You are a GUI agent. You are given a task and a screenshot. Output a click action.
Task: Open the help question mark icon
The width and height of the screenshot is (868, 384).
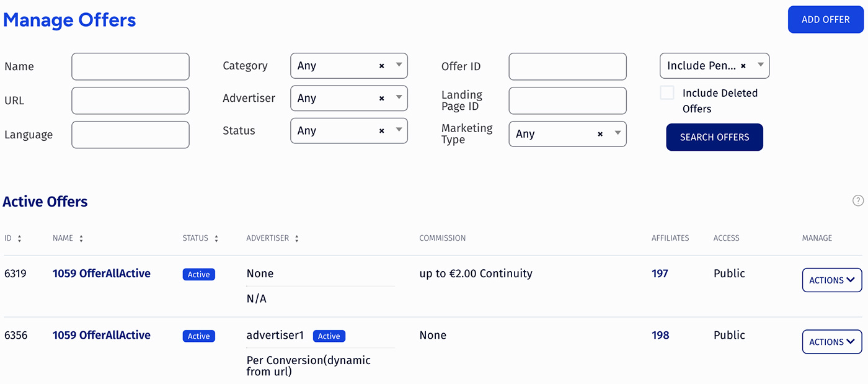[858, 200]
